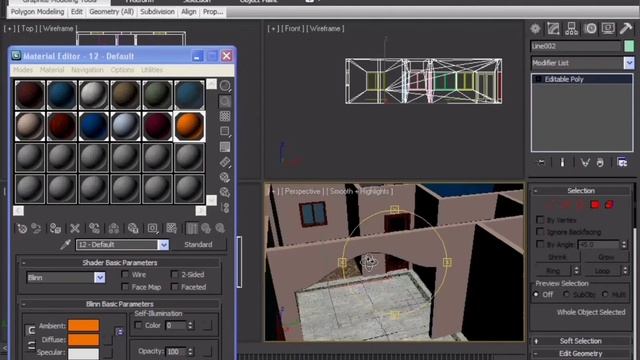Check Ignore Backfacing option
The image size is (640, 360).
pos(540,232)
